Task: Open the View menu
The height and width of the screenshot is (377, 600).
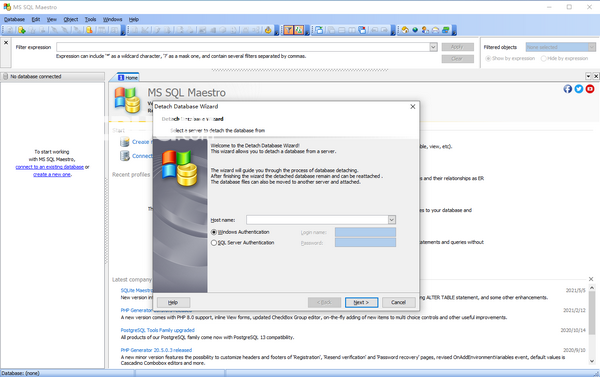Action: coord(52,19)
